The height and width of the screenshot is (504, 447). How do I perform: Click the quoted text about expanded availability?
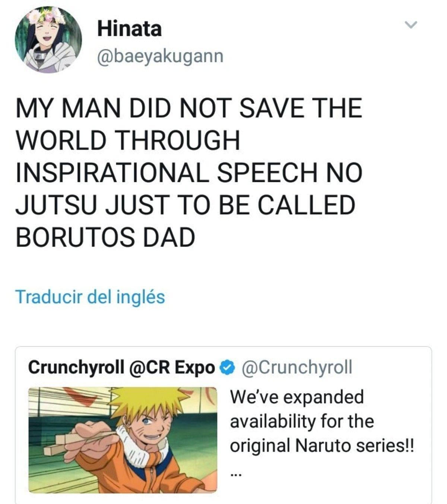pyautogui.click(x=297, y=397)
